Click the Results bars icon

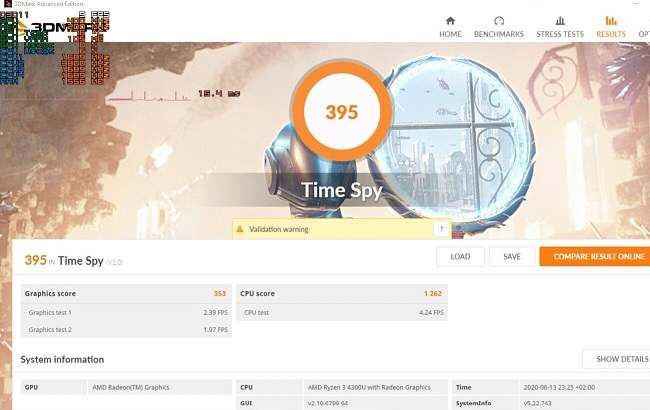(x=611, y=21)
